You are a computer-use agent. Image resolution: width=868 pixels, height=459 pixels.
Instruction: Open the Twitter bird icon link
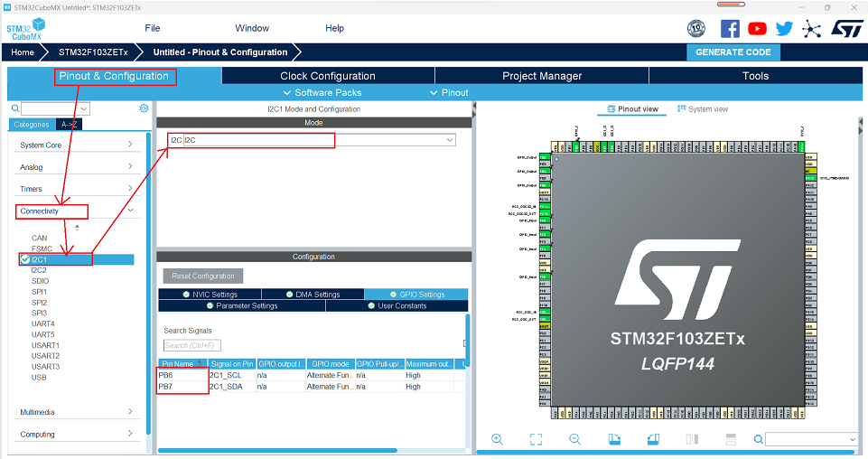pos(784,29)
